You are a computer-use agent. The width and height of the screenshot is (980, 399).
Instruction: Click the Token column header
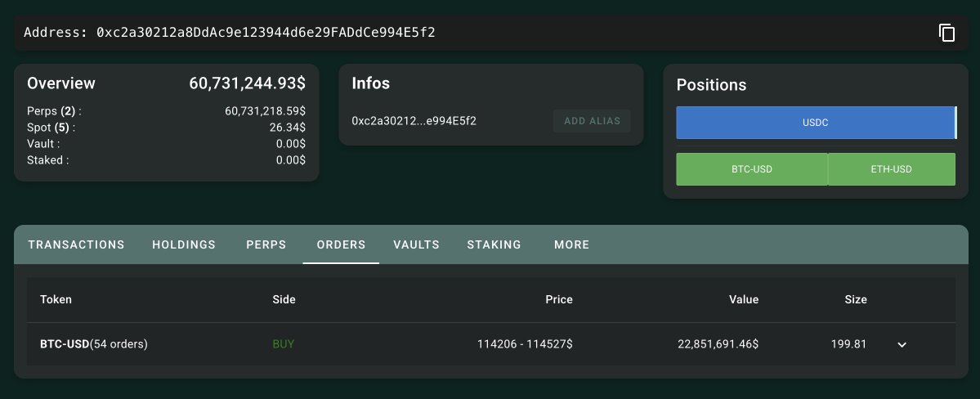(x=56, y=299)
